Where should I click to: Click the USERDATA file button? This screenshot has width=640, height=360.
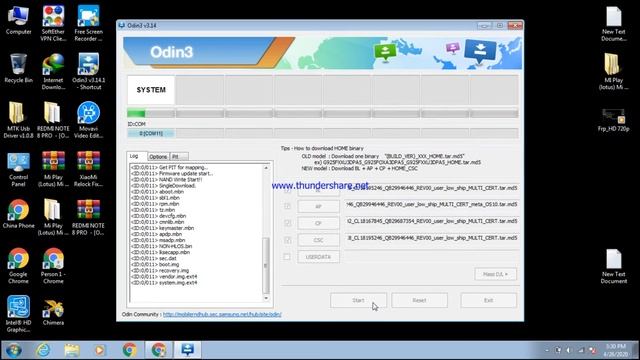tap(318, 257)
